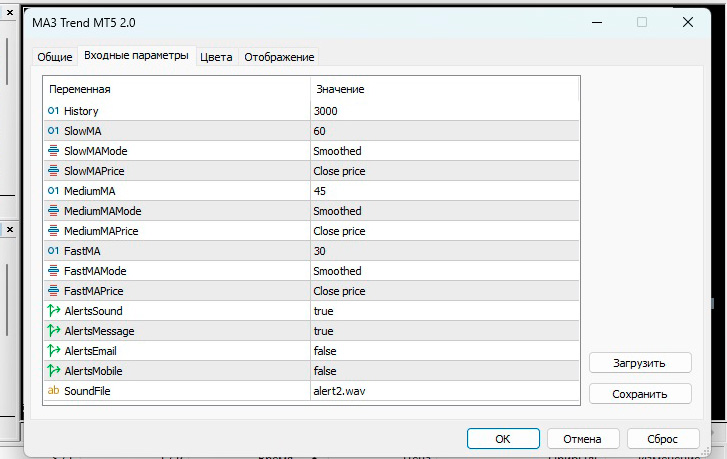Click the Сброс reset button
This screenshot has height=459, width=727.
tap(663, 438)
